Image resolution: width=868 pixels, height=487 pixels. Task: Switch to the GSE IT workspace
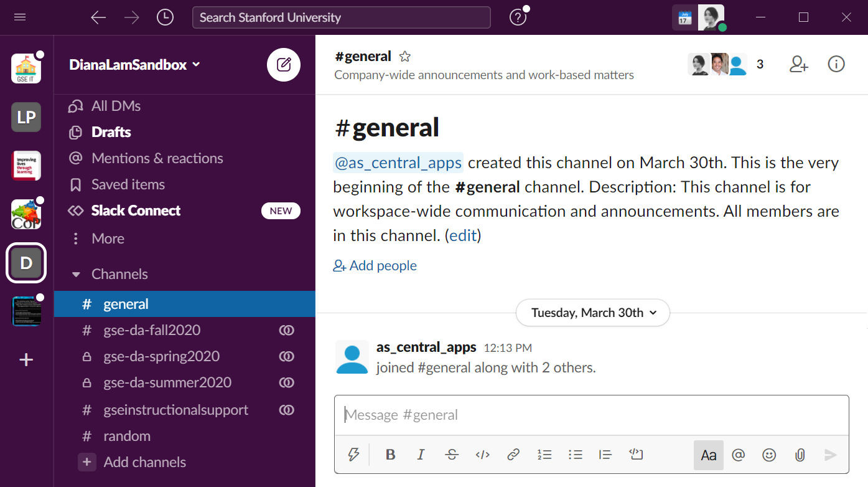pos(26,69)
